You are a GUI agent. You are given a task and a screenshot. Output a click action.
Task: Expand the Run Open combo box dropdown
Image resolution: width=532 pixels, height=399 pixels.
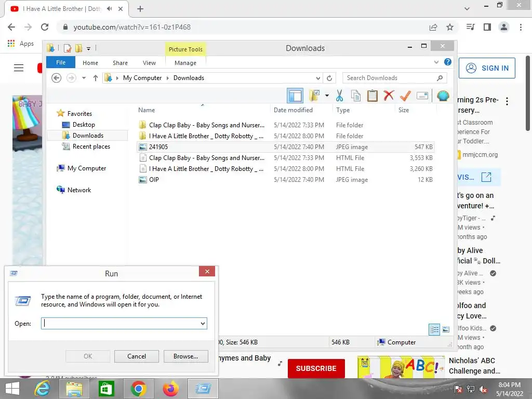pos(203,323)
